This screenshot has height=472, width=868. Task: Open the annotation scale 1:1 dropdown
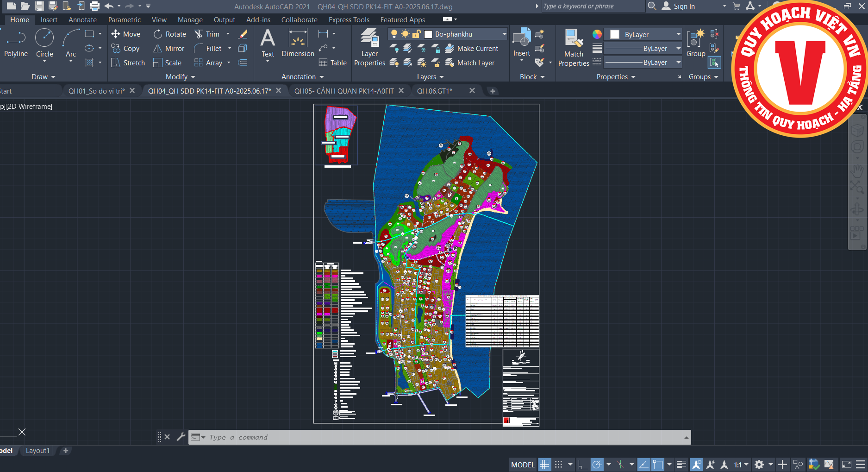[x=741, y=465]
